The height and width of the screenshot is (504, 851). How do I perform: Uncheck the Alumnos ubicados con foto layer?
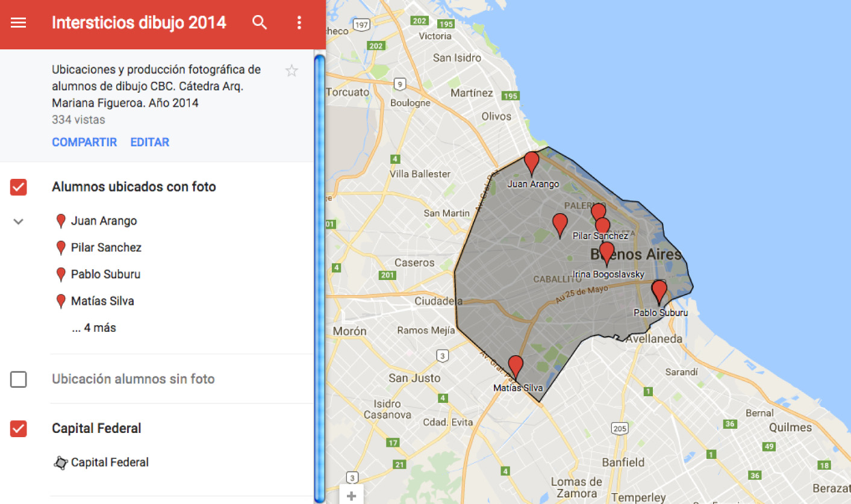(19, 187)
